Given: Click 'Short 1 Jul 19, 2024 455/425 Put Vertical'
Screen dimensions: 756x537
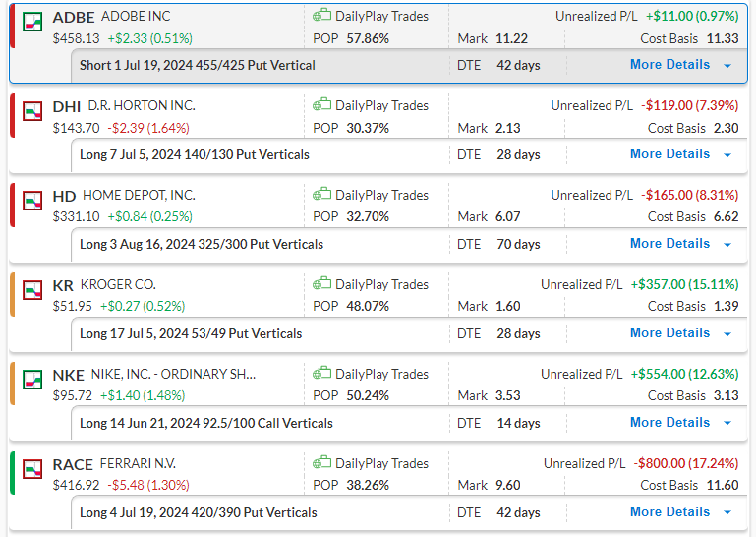Looking at the screenshot, I should click(198, 65).
